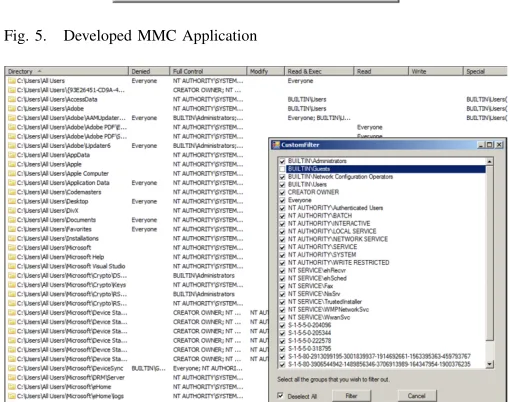Uncheck BUILTIN\Administrators in CustomFilter list
This screenshot has width=510, height=402.
[x=282, y=161]
